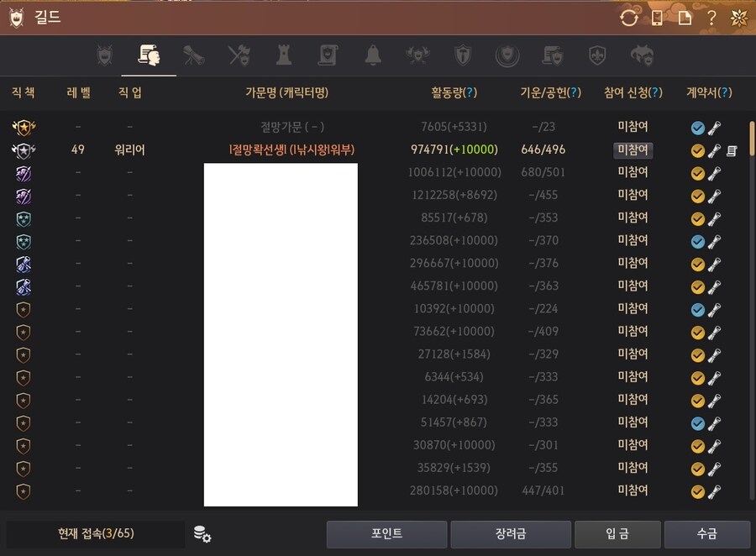
Task: Click the flower emblem icon top right
Action: tap(738, 17)
